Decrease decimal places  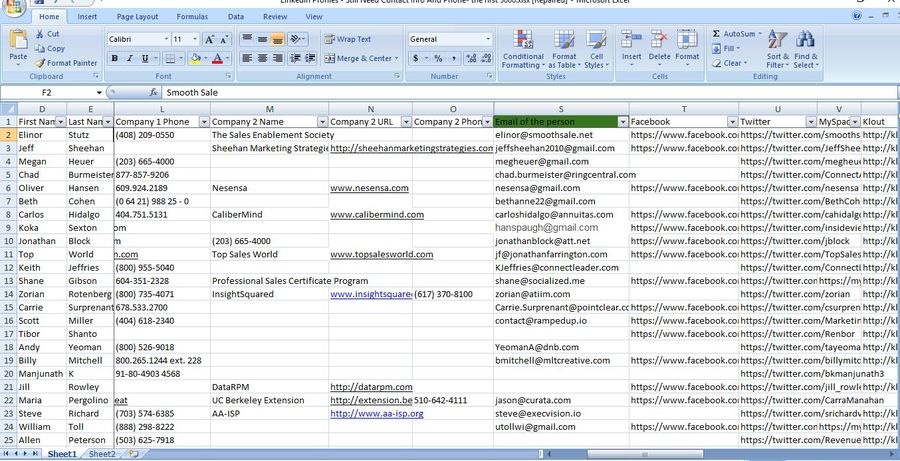(486, 59)
